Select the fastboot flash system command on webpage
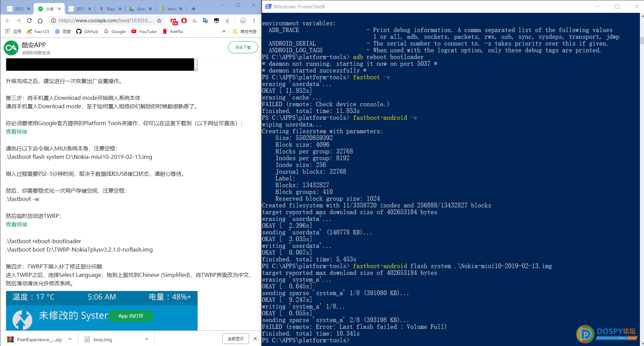Image resolution: width=644 pixels, height=346 pixels. tap(79, 157)
